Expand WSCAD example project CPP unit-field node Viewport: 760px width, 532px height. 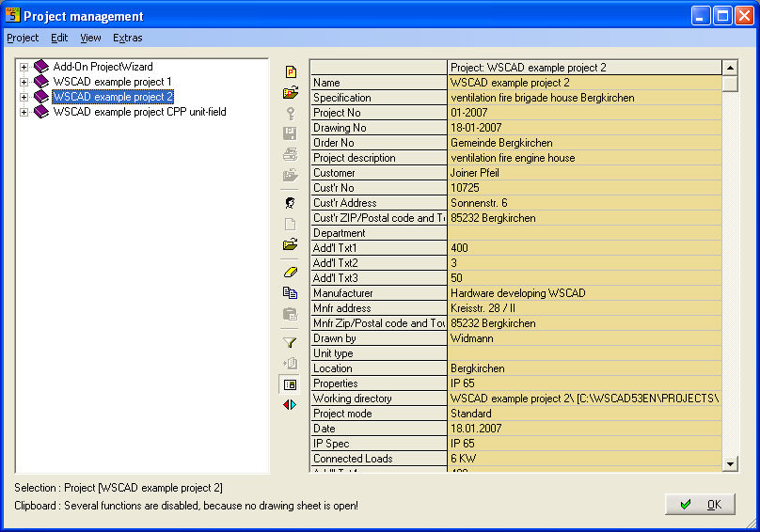(24, 112)
